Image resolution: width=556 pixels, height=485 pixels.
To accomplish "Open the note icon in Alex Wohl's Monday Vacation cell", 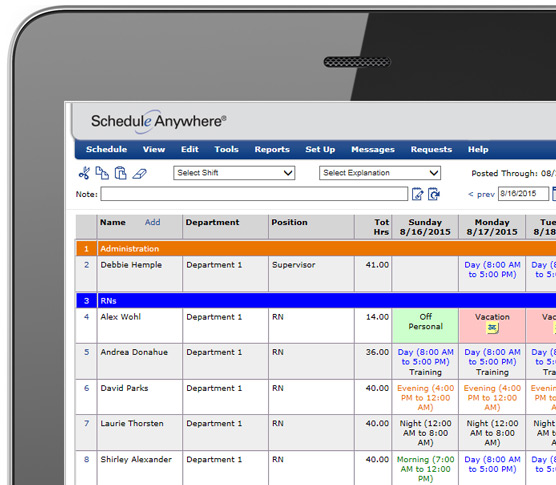I will tap(492, 328).
